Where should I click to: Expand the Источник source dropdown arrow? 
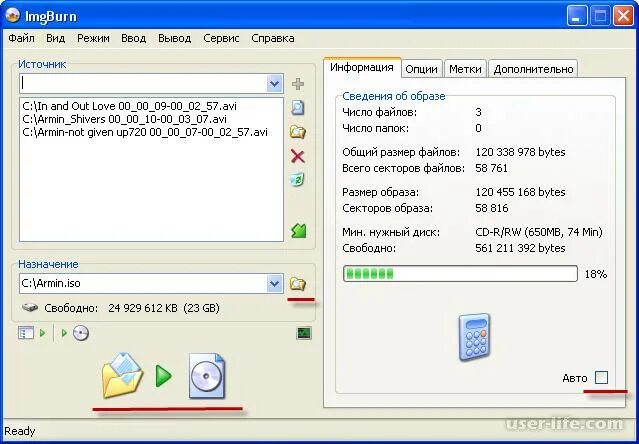pos(275,84)
